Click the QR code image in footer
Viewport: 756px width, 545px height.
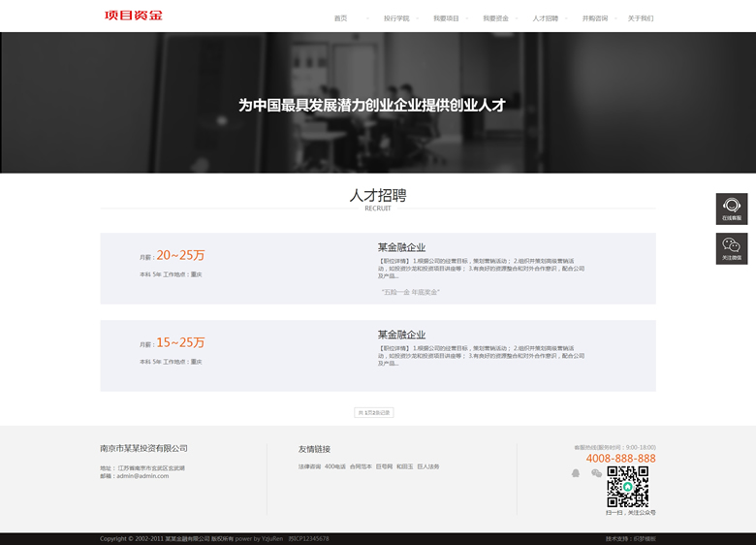point(627,486)
